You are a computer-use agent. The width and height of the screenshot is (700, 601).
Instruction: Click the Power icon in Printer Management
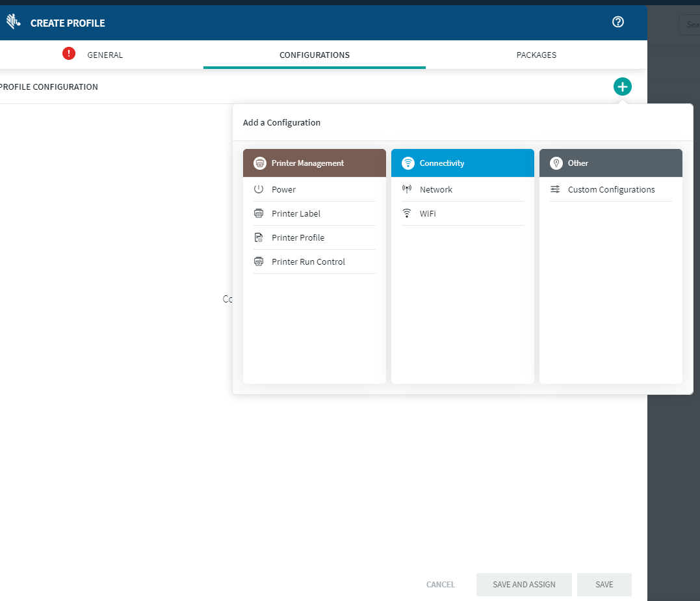(x=259, y=189)
